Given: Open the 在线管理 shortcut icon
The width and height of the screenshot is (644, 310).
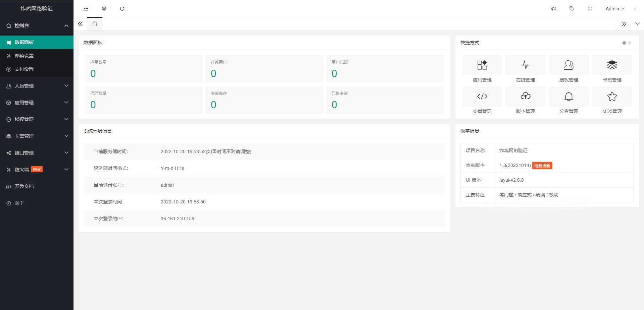Looking at the screenshot, I should tap(525, 65).
